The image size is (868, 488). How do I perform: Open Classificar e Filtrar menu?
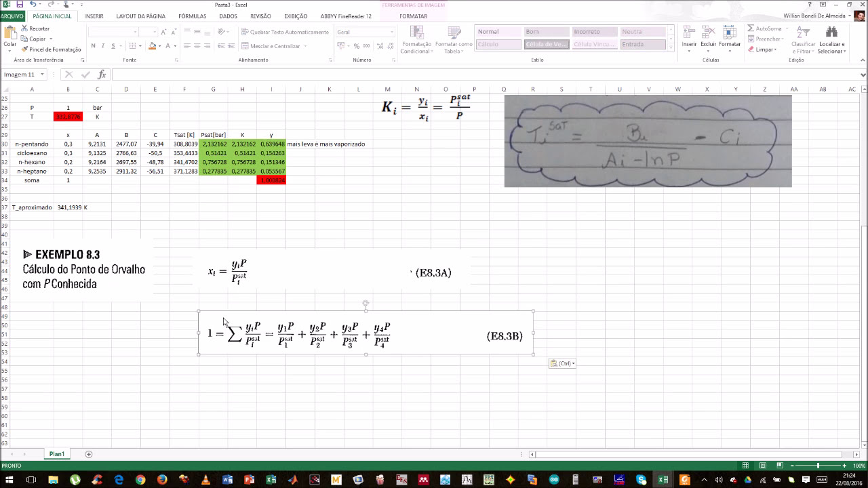click(804, 39)
